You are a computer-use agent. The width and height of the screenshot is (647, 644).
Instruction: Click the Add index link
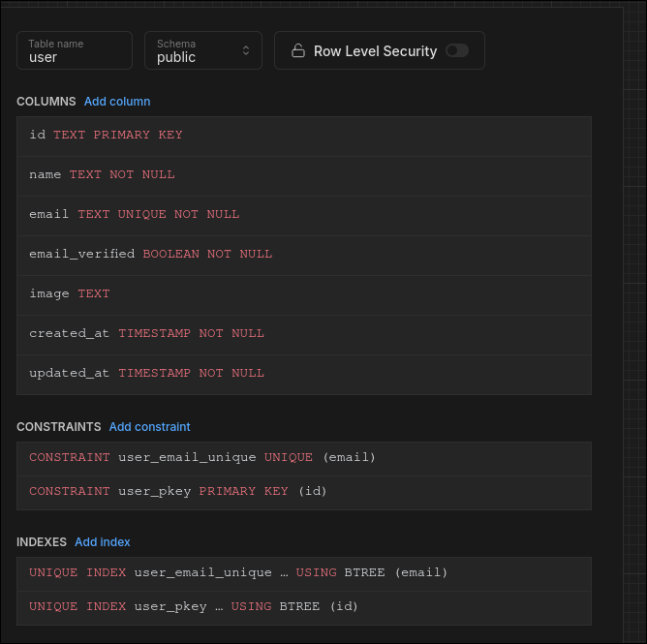tap(103, 542)
